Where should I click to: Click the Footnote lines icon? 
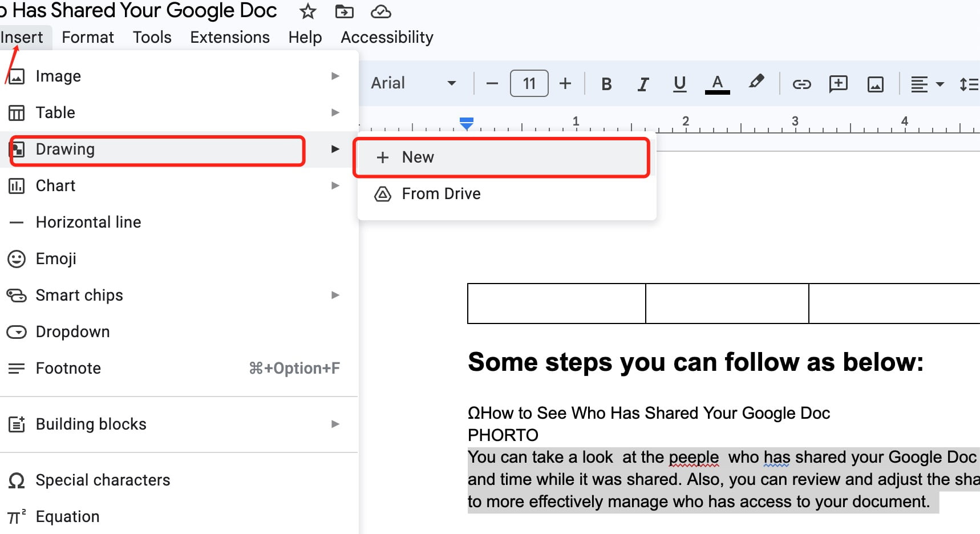tap(17, 369)
